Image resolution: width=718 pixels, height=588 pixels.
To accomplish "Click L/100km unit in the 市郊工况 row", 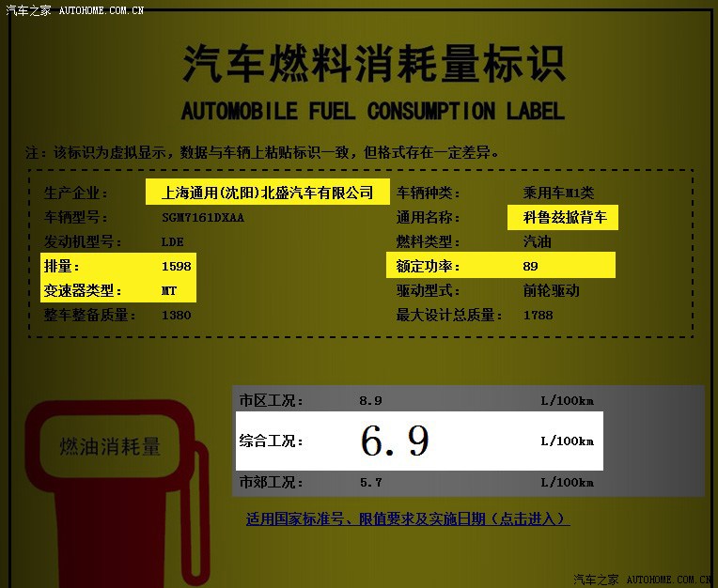I will [568, 482].
